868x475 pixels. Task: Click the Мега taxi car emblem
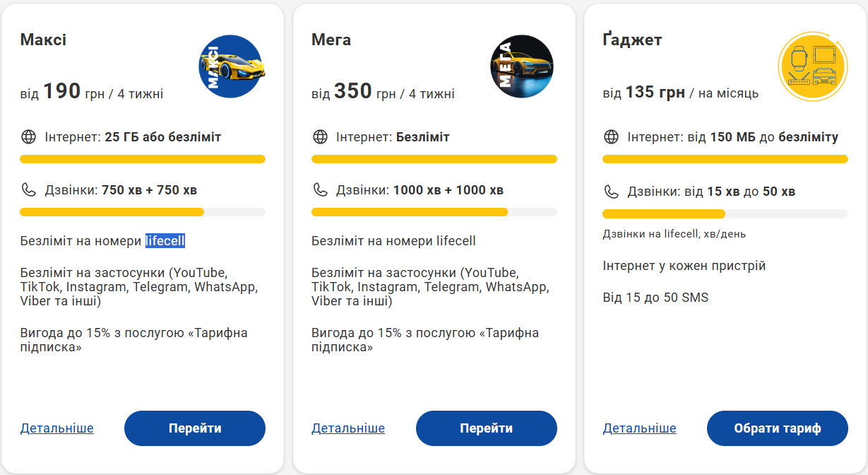click(522, 66)
